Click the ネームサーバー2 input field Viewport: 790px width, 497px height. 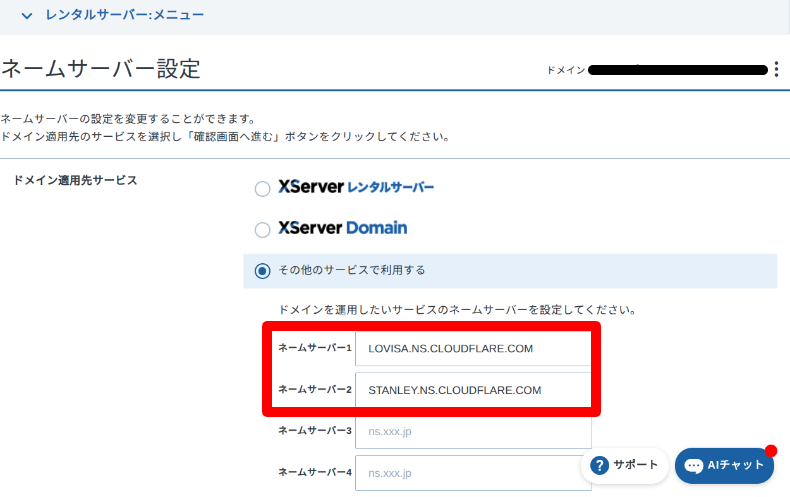(473, 390)
